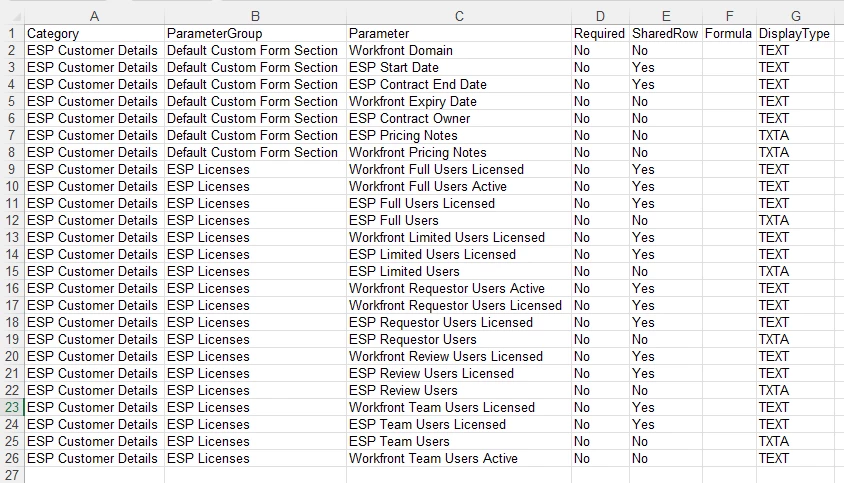
Task: Select the ESP Contract End Date cell
Action: 459,85
